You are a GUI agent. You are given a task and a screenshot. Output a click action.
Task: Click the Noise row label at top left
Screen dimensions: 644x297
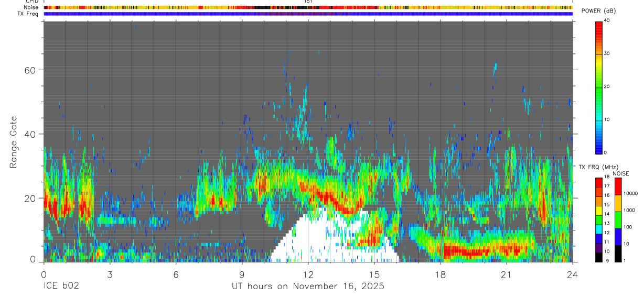coord(31,7)
